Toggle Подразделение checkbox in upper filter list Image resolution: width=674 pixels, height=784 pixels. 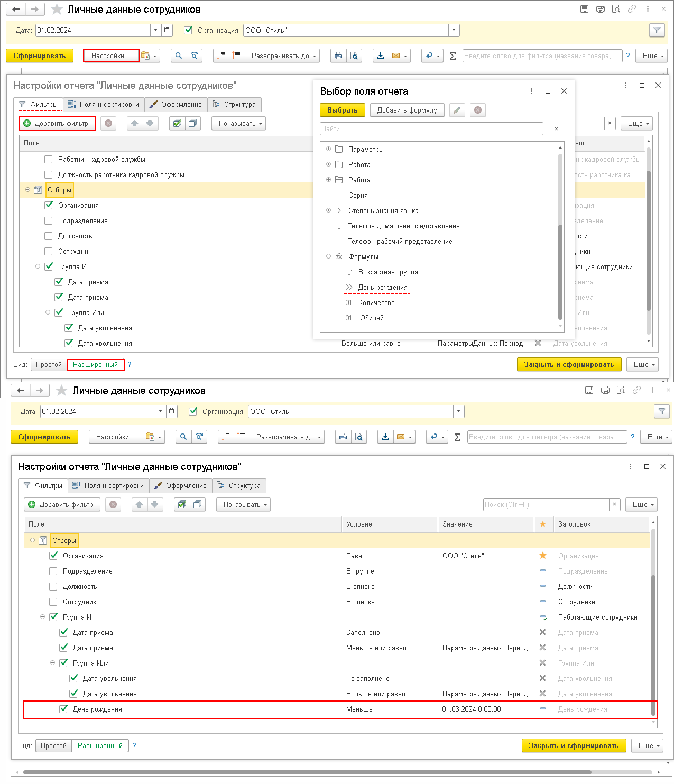click(x=49, y=220)
